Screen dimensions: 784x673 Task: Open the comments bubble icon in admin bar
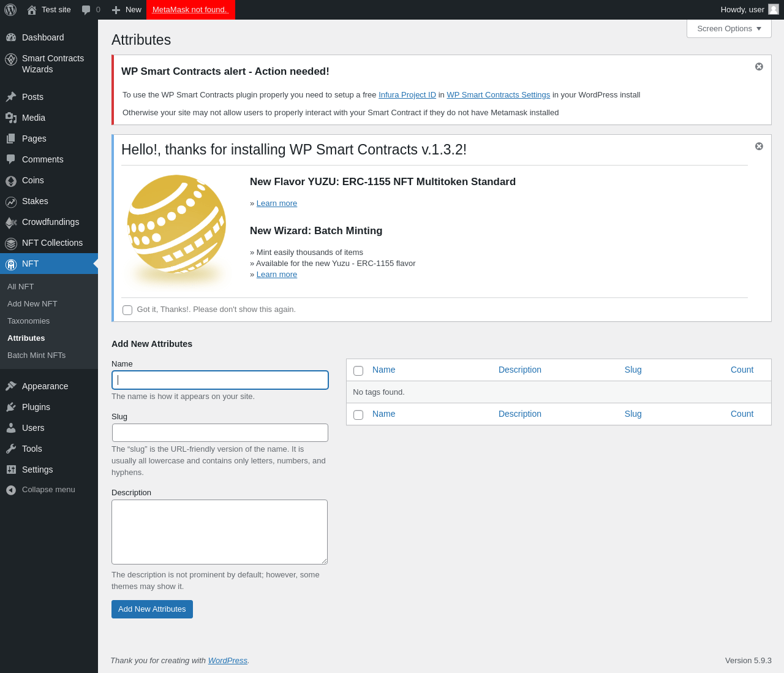pyautogui.click(x=86, y=10)
